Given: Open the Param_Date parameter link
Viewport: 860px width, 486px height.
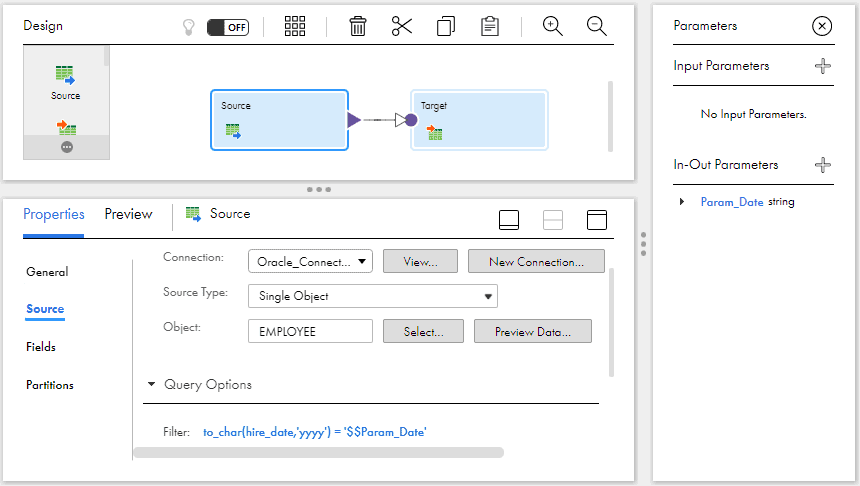Looking at the screenshot, I should click(x=732, y=202).
